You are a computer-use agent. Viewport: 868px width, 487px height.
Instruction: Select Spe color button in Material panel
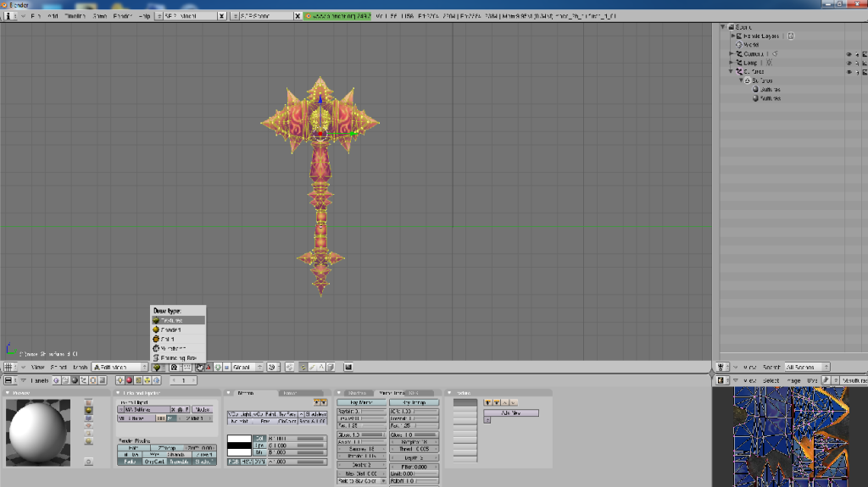[x=259, y=445]
